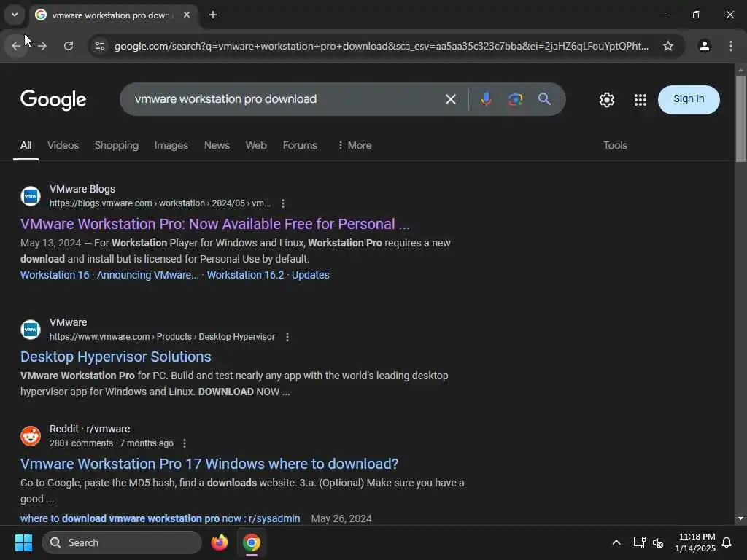Open Google quick settings gear
The image size is (747, 560).
606,100
